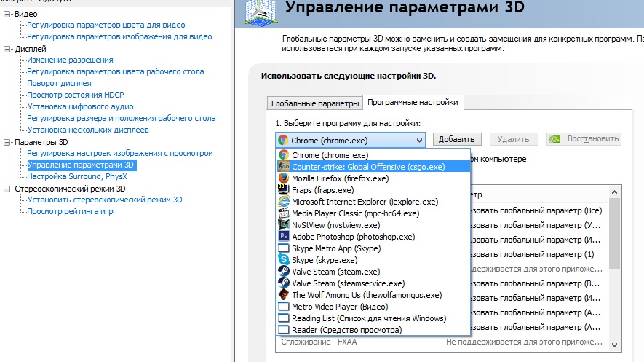Open Установить стереоскопический режим 3D
Image resolution: width=644 pixels, height=362 pixels.
point(105,200)
